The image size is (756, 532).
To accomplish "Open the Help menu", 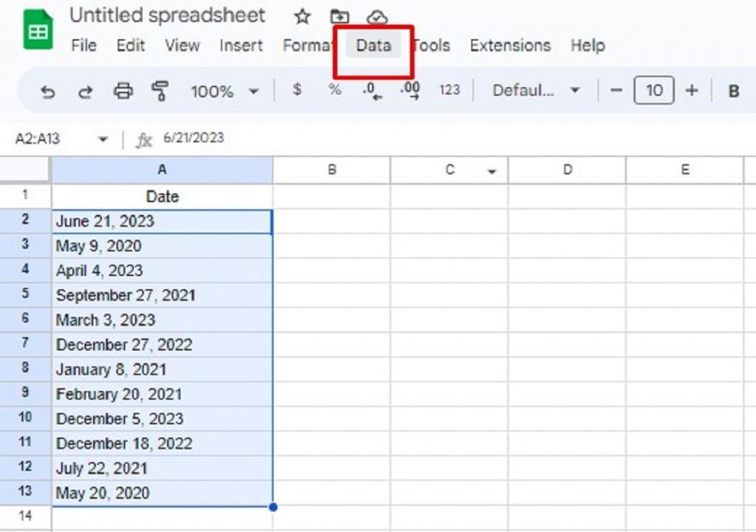I will [588, 45].
